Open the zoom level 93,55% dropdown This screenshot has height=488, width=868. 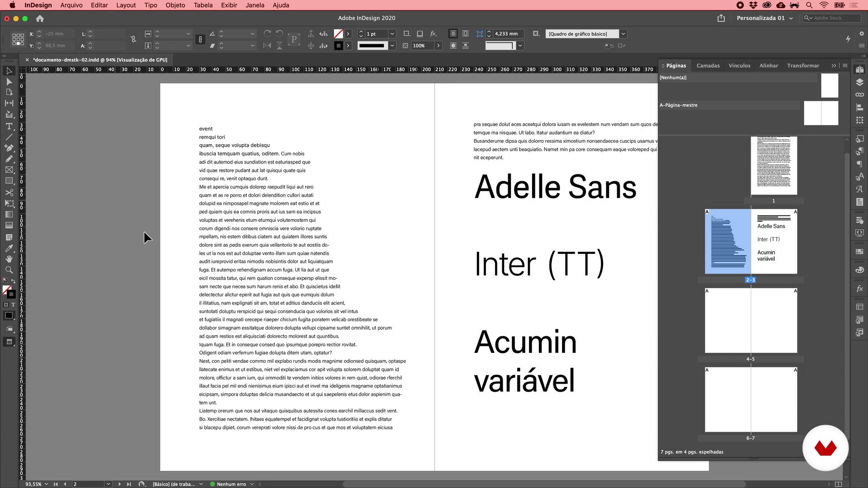(46, 484)
